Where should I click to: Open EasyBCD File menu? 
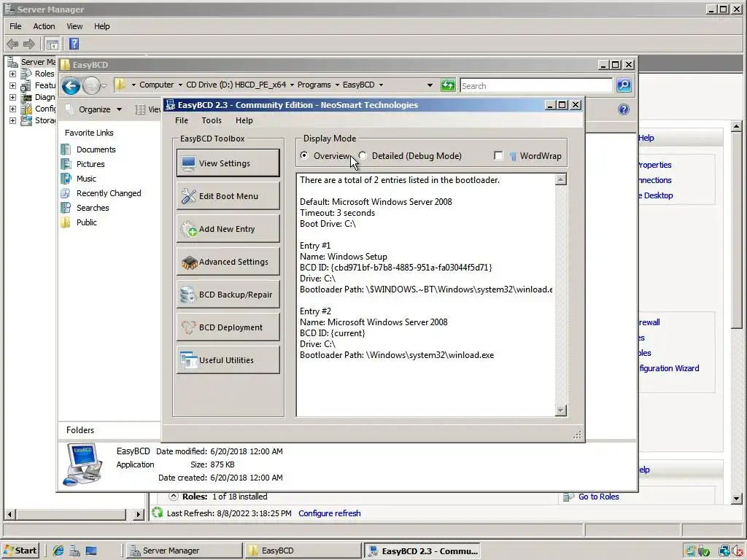(182, 120)
